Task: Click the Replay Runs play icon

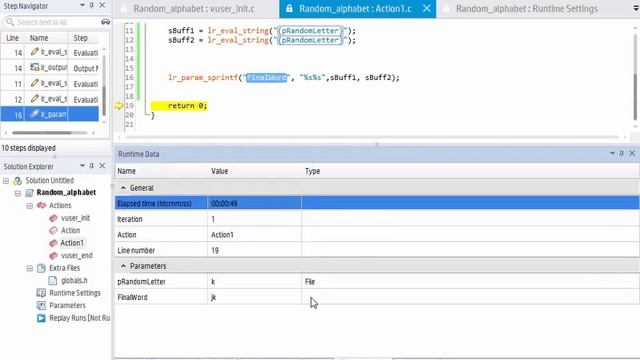Action: point(41,318)
